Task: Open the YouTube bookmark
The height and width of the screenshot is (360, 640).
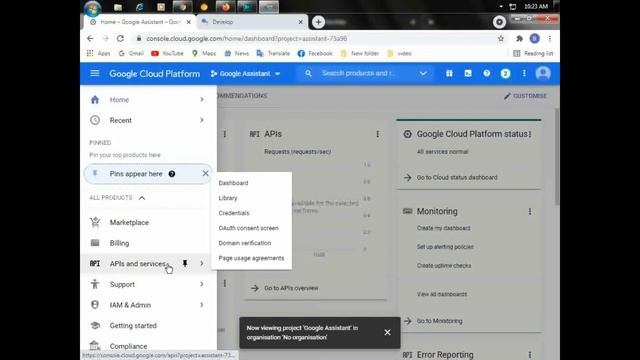Action: point(167,53)
